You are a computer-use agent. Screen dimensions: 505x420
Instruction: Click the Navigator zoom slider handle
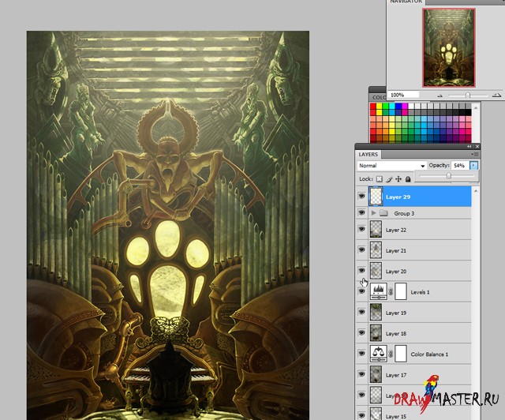pos(468,96)
